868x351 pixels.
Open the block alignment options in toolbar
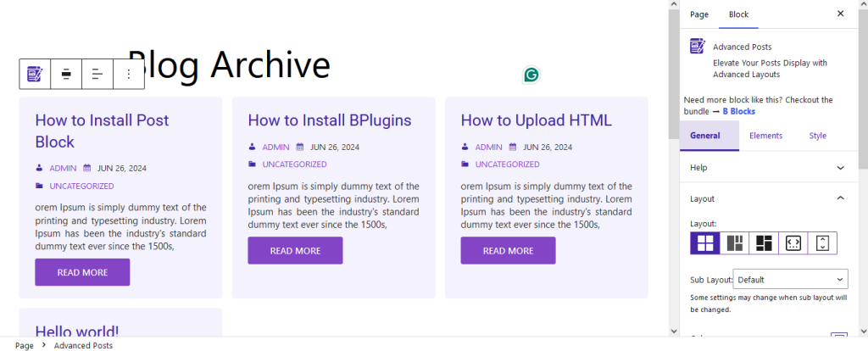click(66, 74)
